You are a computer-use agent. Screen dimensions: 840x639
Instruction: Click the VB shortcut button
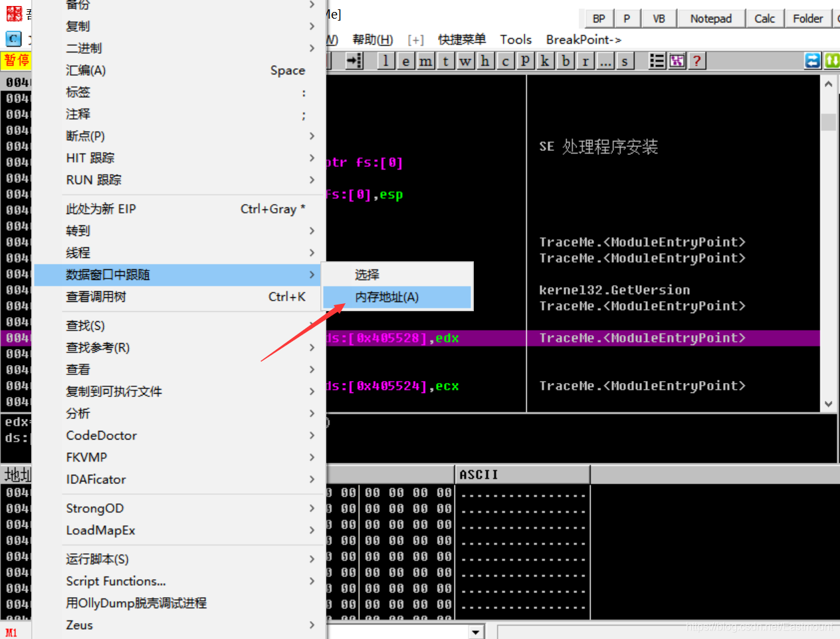click(659, 19)
